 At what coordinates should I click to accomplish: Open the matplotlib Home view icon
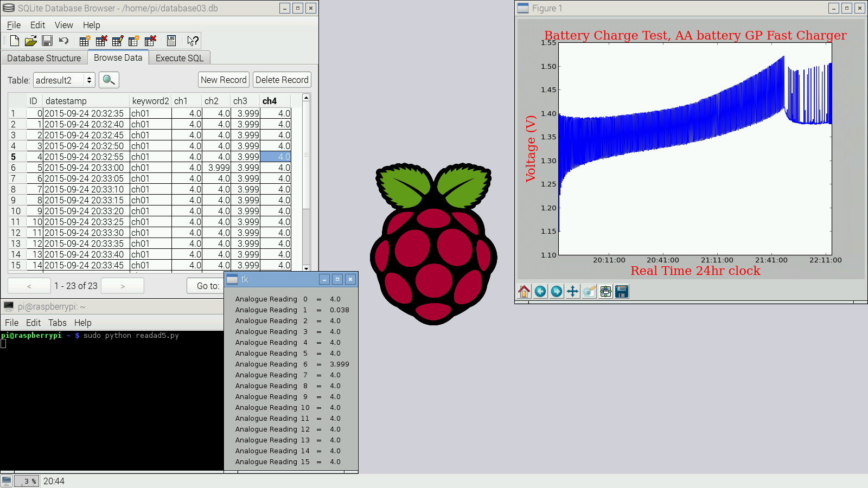click(x=524, y=291)
